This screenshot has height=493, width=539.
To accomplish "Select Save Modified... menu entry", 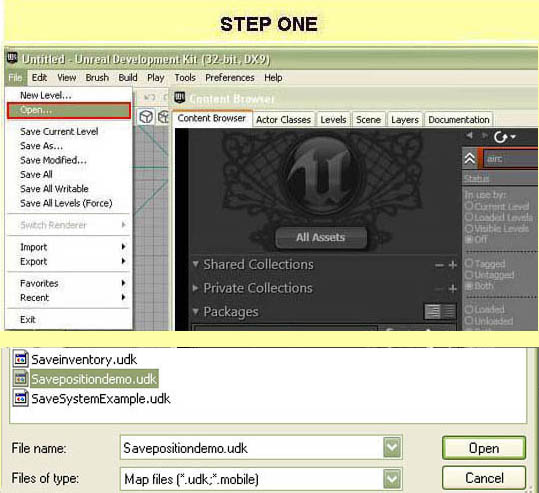I will (69, 160).
